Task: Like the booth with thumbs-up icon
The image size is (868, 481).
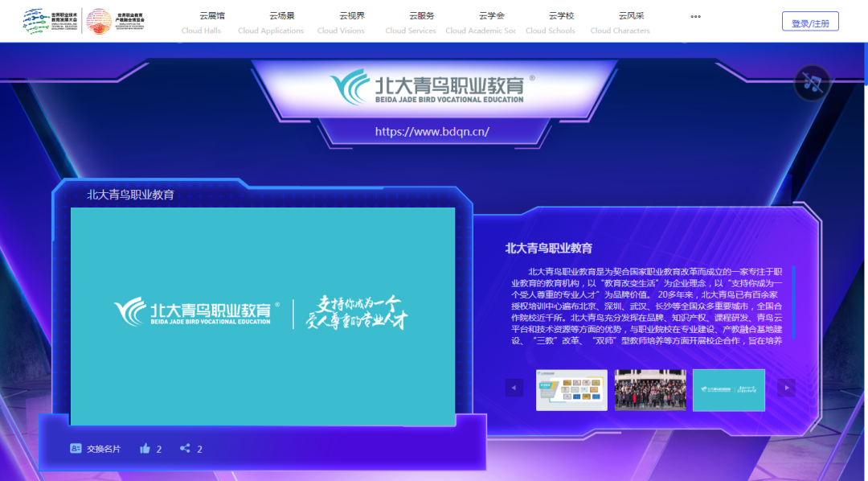Action: click(145, 448)
